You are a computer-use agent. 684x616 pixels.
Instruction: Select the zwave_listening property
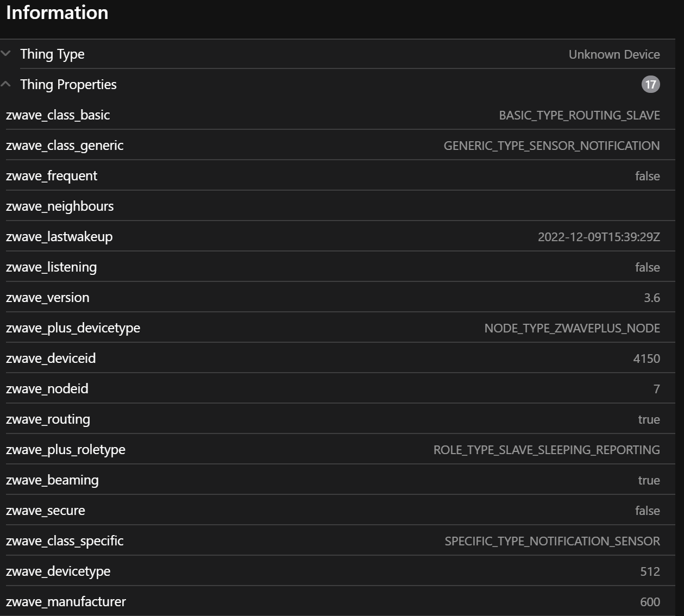[52, 267]
